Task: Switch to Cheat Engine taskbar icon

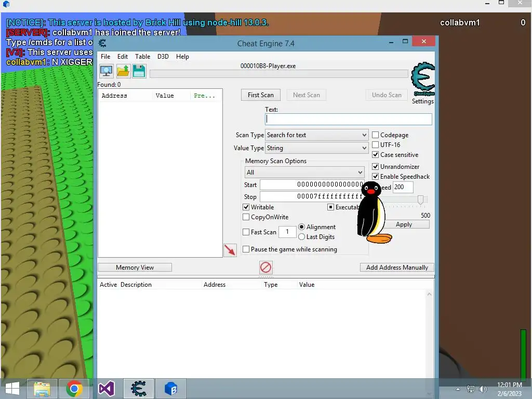Action: pyautogui.click(x=139, y=389)
